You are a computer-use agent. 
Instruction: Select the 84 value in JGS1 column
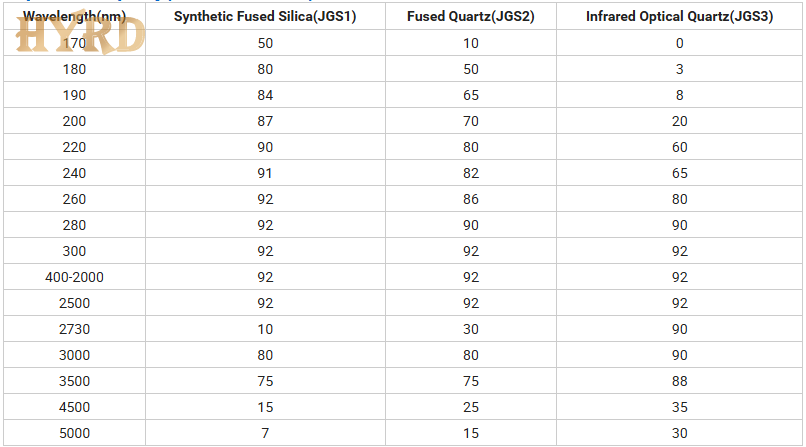click(x=265, y=95)
